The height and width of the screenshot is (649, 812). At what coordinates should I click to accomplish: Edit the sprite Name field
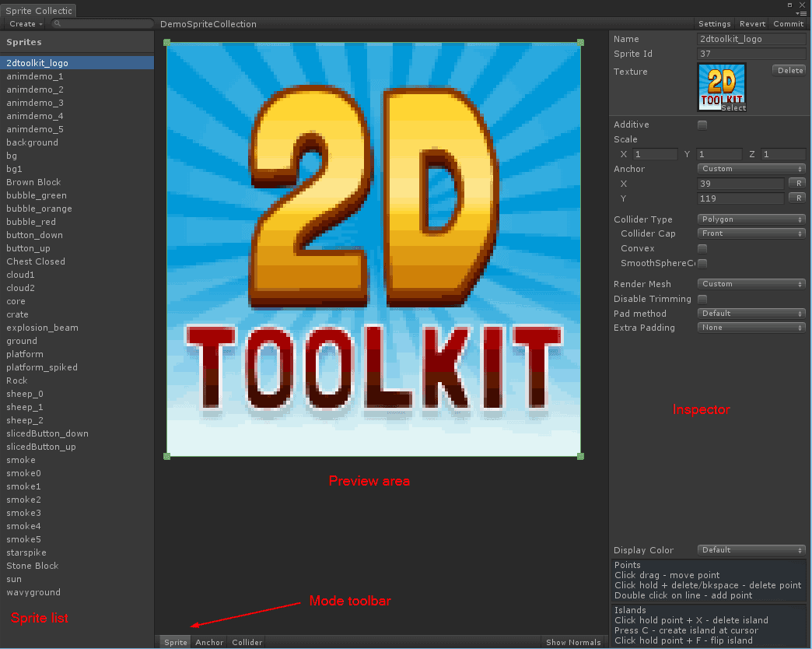751,39
